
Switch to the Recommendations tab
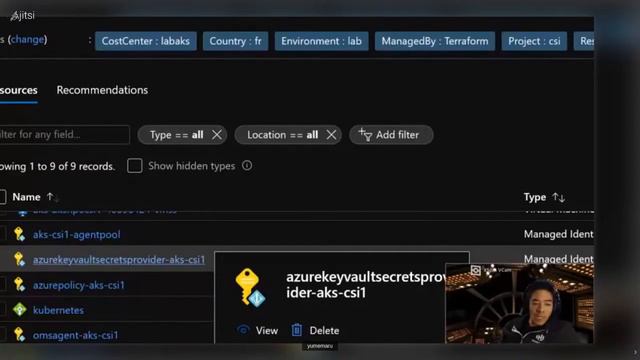click(x=102, y=90)
